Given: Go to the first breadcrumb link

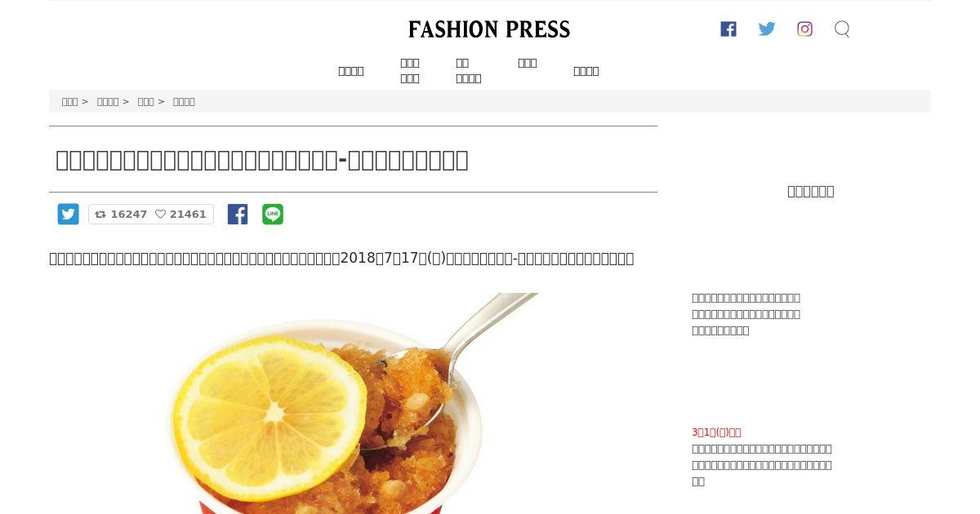Looking at the screenshot, I should click(69, 102).
